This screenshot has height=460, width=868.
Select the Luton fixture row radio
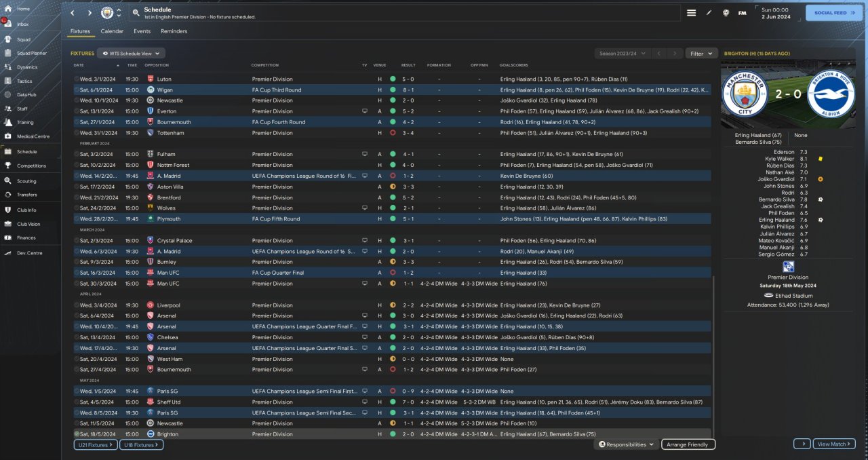[77, 79]
